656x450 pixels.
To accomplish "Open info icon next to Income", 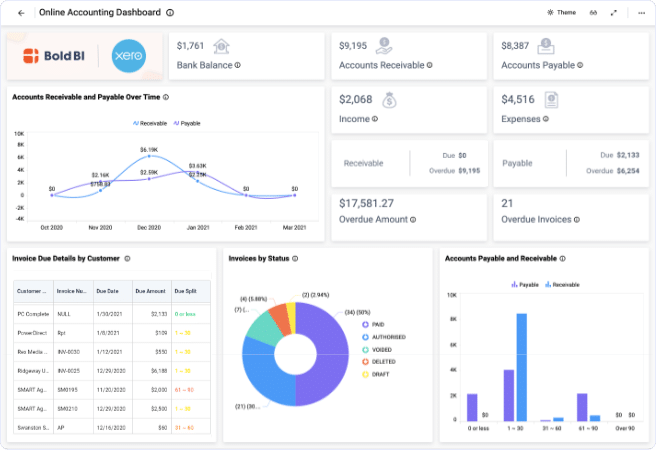I will point(375,119).
